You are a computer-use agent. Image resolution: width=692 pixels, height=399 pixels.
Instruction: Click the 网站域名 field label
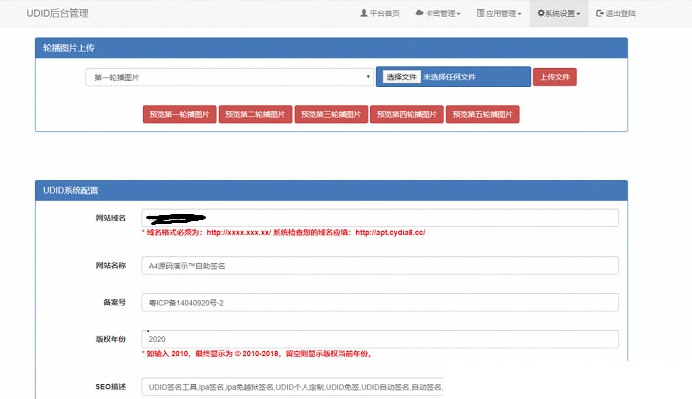pyautogui.click(x=111, y=218)
